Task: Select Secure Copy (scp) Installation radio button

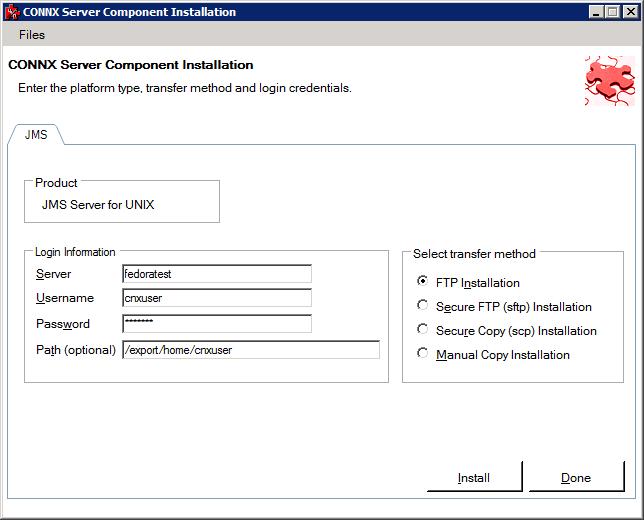Action: coord(424,330)
